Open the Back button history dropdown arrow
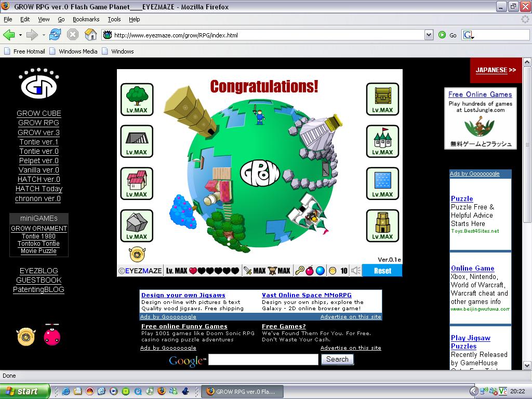Screen dimensions: 532x399 point(20,35)
